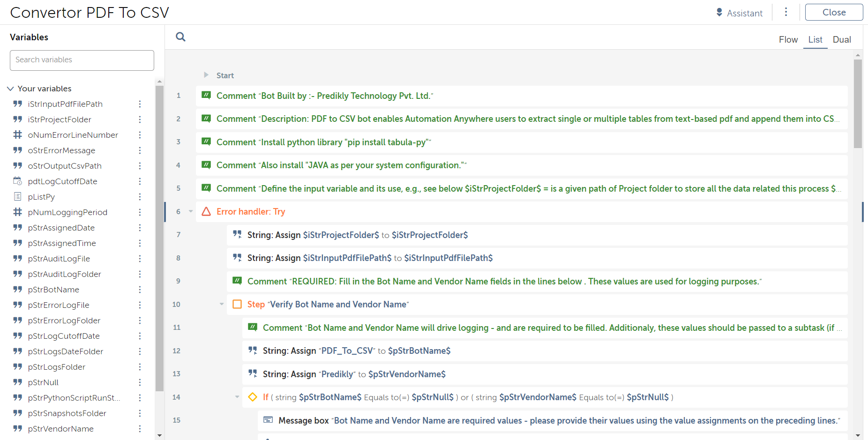The width and height of the screenshot is (868, 440).
Task: Open the Assistant panel
Action: click(x=739, y=13)
